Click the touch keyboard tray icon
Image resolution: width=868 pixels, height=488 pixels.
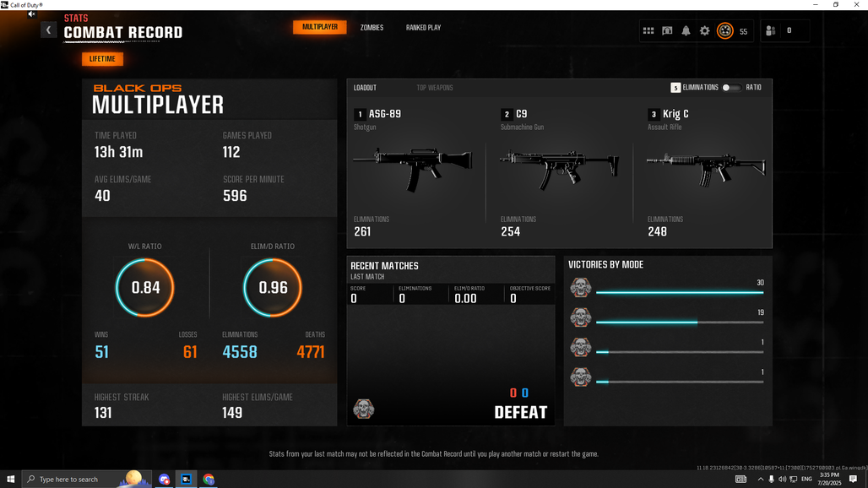(x=741, y=480)
